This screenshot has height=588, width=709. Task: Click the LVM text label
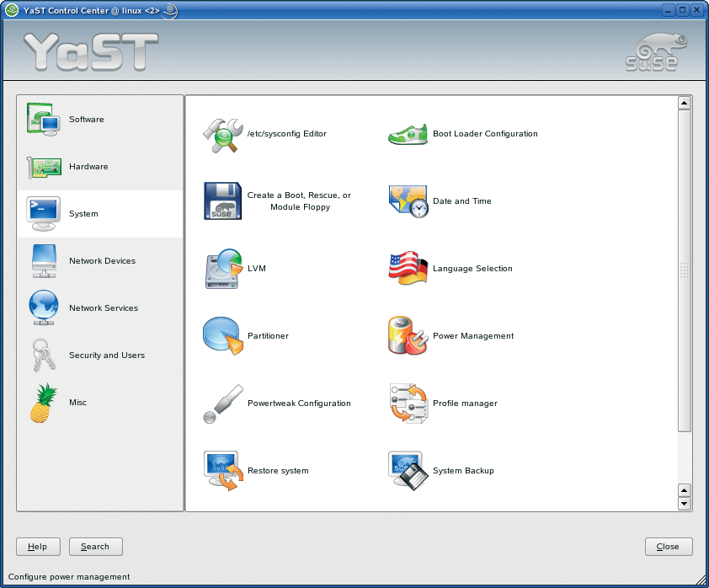(257, 269)
